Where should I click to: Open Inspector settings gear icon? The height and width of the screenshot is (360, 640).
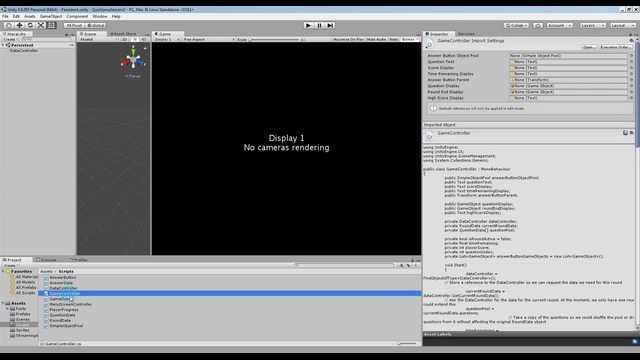coord(631,40)
